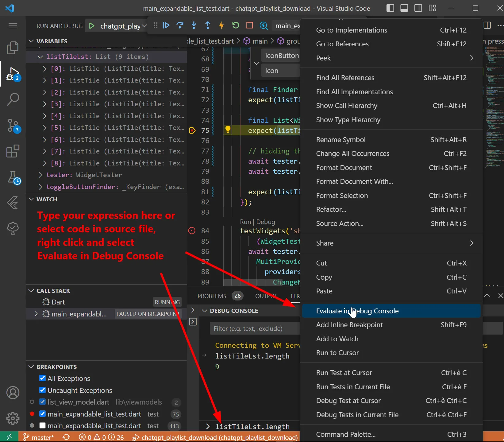This screenshot has width=504, height=442.
Task: Click the Continue debug button
Action: coord(166,25)
